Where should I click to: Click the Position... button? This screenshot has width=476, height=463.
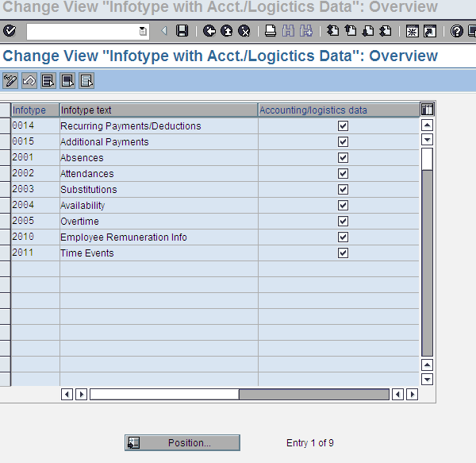(x=182, y=442)
